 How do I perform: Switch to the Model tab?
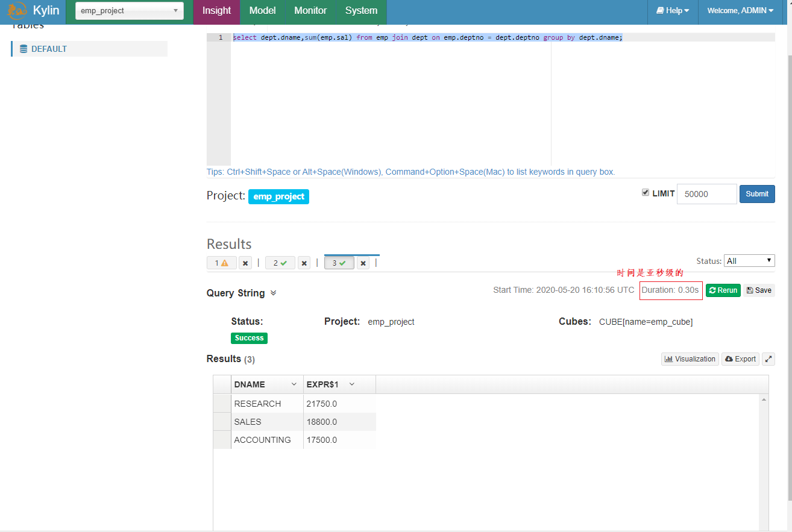262,11
